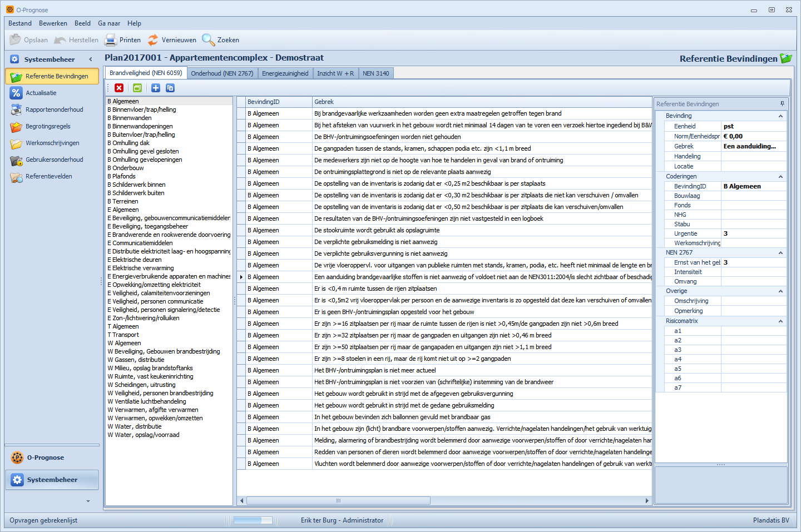
Task: Click the Vernieuwen refresh icon
Action: [153, 40]
